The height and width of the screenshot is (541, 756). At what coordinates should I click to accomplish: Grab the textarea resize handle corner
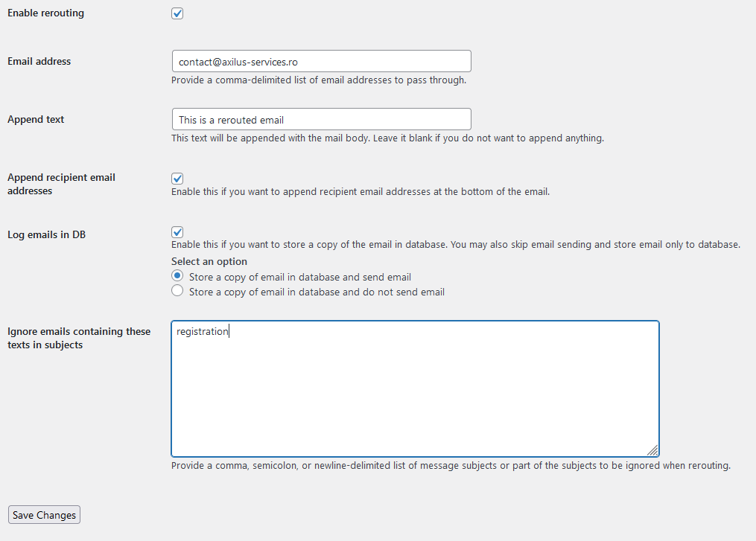coord(652,450)
